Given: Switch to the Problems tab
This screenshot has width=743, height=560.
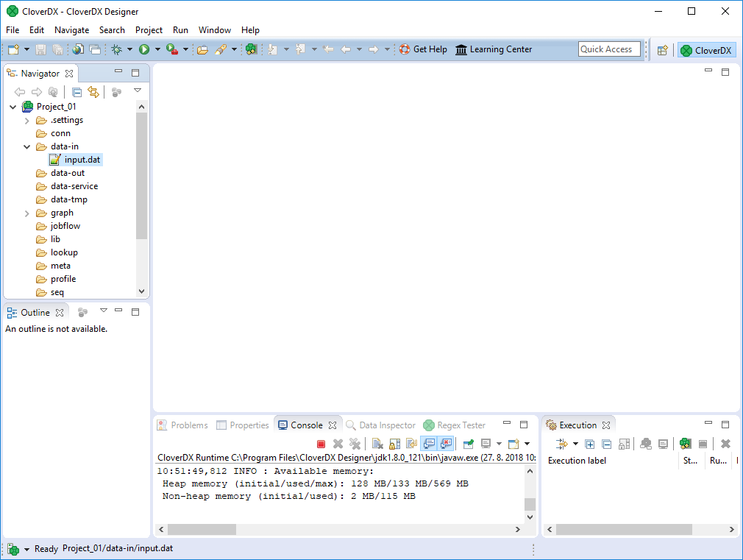Looking at the screenshot, I should coord(182,425).
